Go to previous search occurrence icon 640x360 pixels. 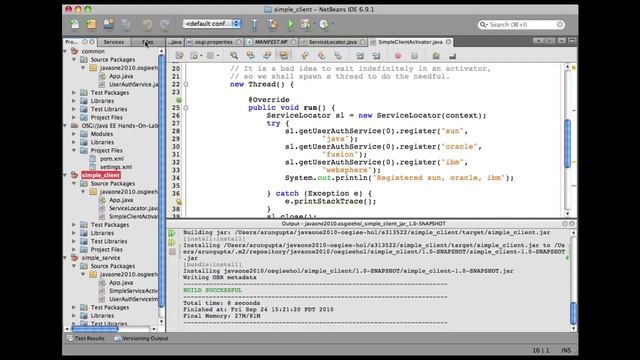pyautogui.click(x=250, y=56)
